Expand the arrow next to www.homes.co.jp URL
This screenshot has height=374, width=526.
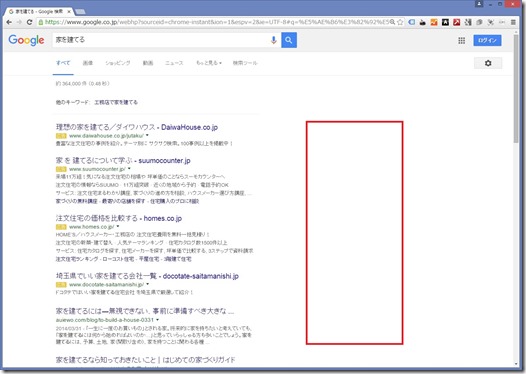pos(118,226)
